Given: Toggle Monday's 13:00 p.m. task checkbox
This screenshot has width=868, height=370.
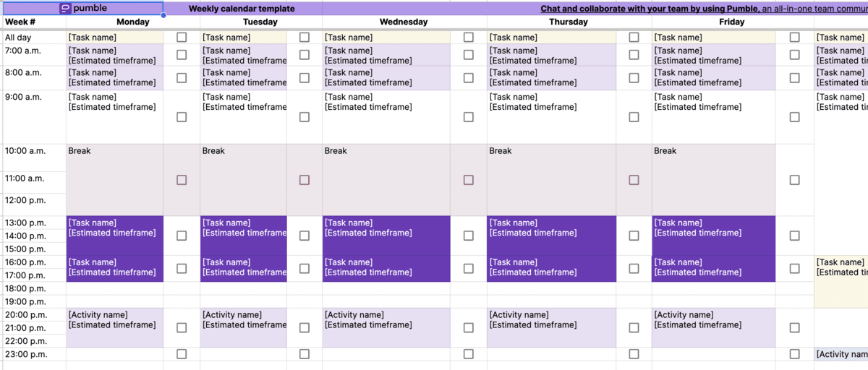Looking at the screenshot, I should click(x=182, y=236).
